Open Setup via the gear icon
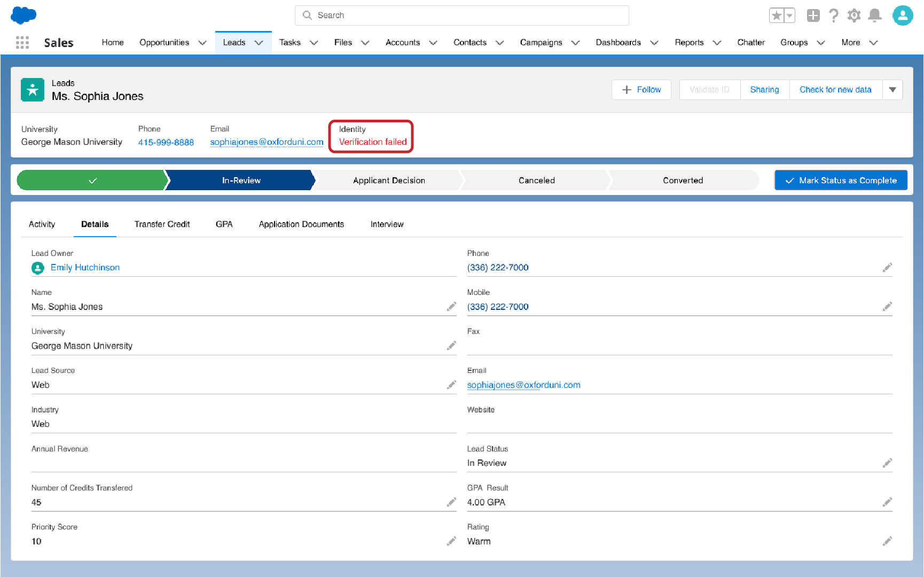Screen dimensions: 924x577 (x=853, y=15)
